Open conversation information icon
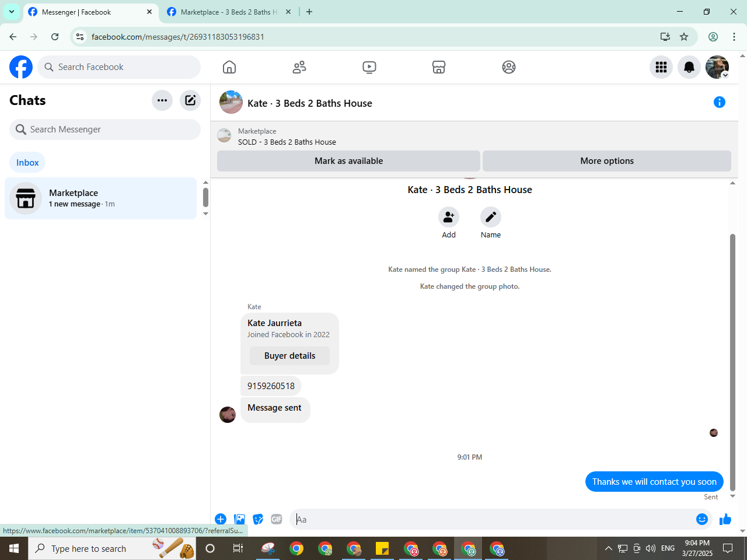 [720, 103]
